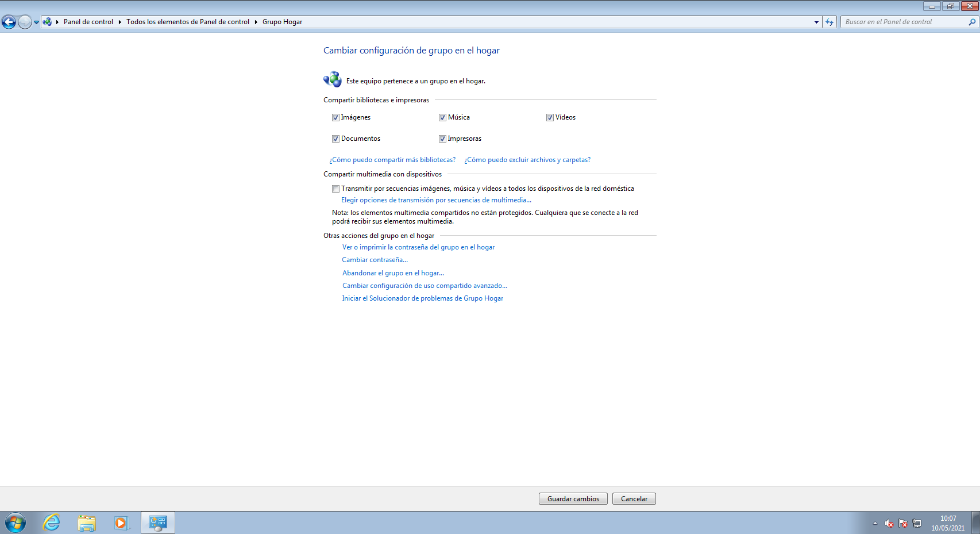Select the 'Grupo Hogar' breadcrumb
This screenshot has width=980, height=534.
[282, 22]
